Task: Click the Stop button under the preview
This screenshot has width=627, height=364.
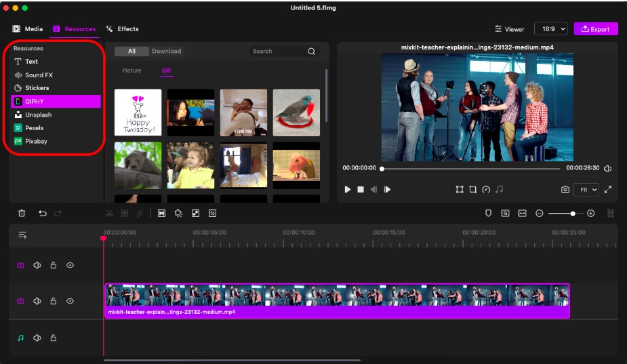Action: pyautogui.click(x=361, y=190)
